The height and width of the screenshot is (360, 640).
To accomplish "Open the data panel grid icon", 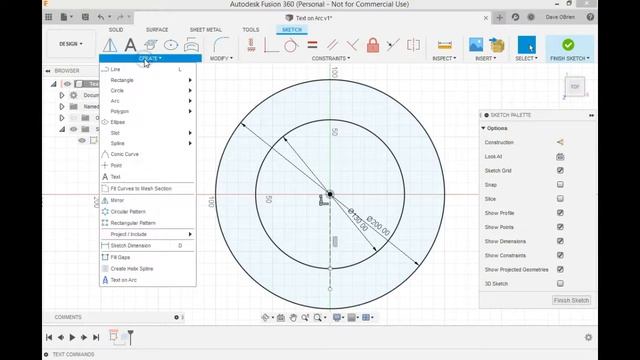I will pos(49,17).
